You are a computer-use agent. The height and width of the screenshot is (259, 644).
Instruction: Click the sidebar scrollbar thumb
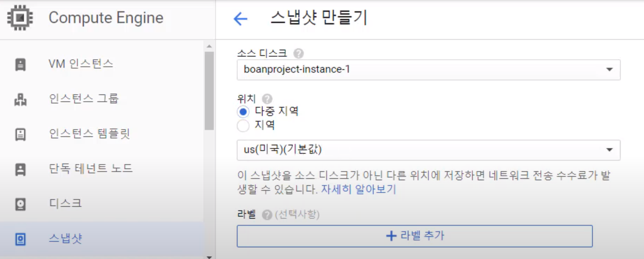209,91
